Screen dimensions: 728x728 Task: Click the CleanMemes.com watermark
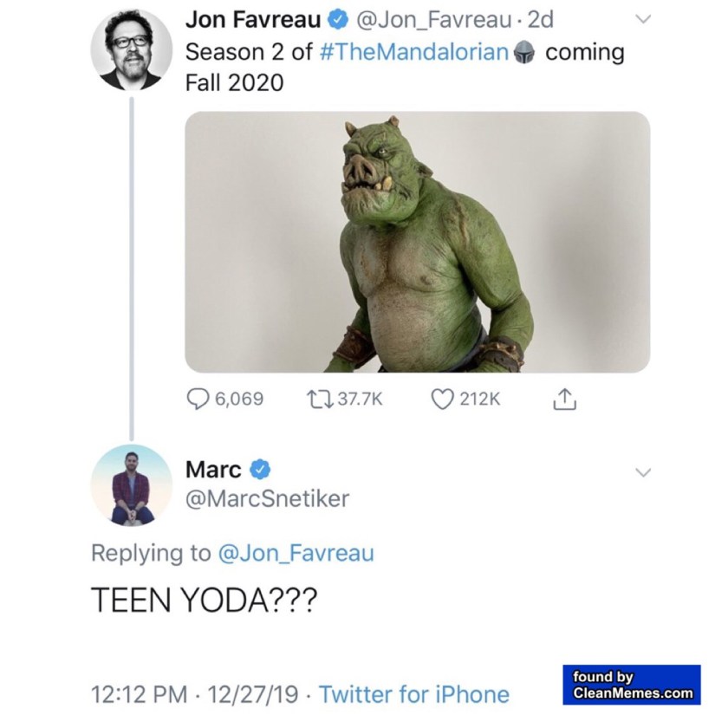tap(634, 685)
